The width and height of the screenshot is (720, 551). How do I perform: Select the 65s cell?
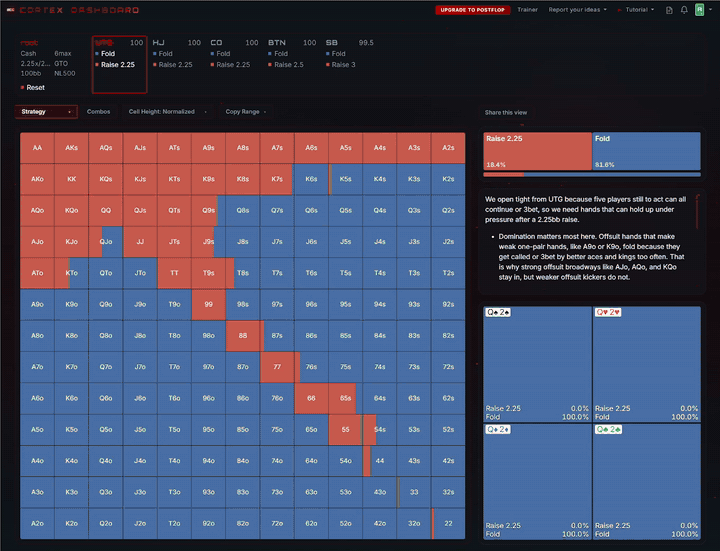(345, 398)
